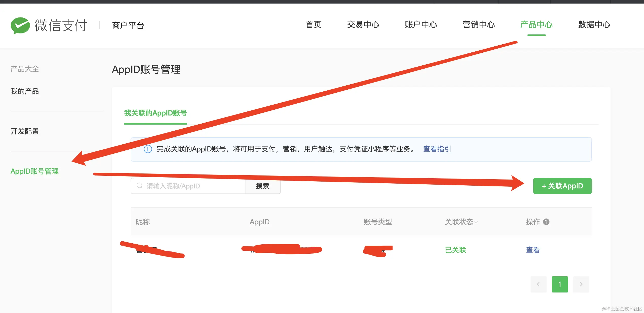The height and width of the screenshot is (313, 644).
Task: Select the 我关联的AppID账号 tab
Action: (x=155, y=113)
